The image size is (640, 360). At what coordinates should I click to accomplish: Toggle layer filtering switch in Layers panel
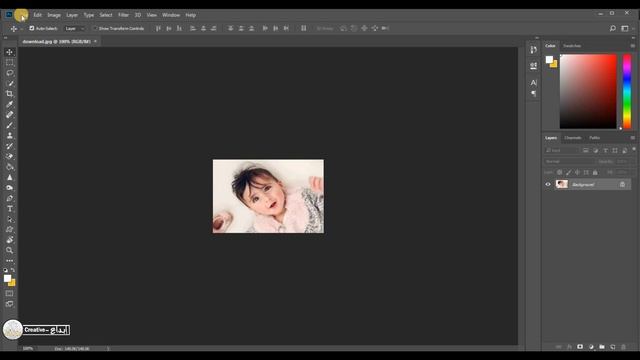[x=634, y=149]
